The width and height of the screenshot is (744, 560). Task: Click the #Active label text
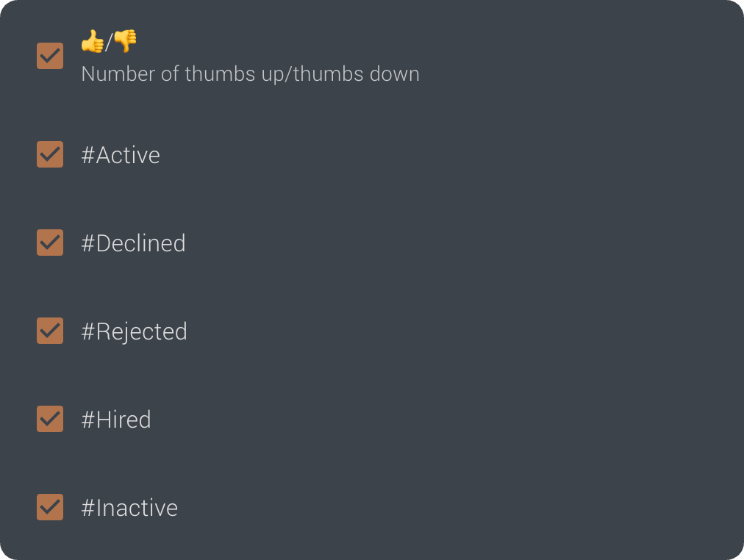coord(121,155)
